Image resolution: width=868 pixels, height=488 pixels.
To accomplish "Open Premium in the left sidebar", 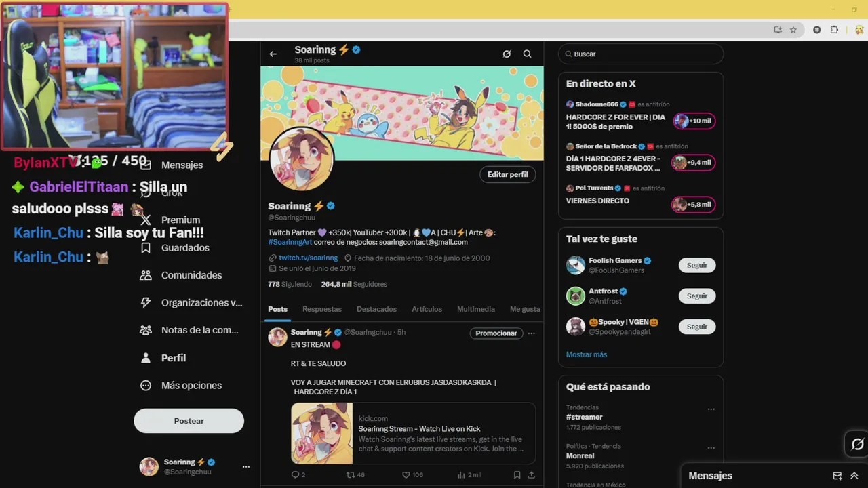I will click(x=180, y=220).
